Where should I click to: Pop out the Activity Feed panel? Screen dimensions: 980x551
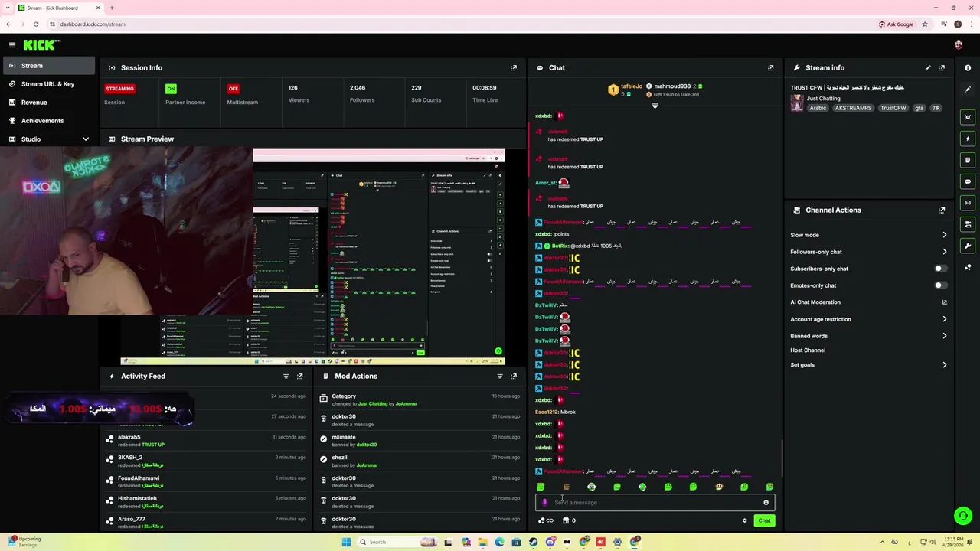point(300,376)
